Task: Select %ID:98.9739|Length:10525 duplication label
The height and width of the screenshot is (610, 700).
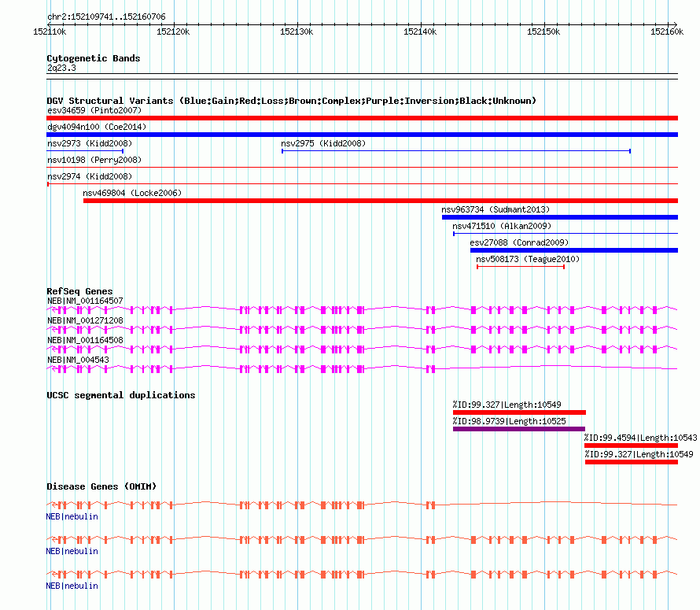Action: tap(509, 421)
